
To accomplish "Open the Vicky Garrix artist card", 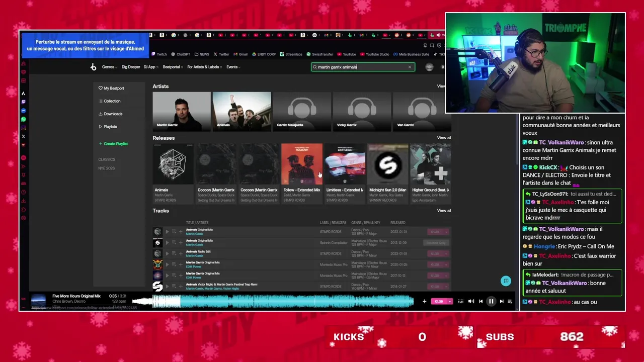I will 362,111.
